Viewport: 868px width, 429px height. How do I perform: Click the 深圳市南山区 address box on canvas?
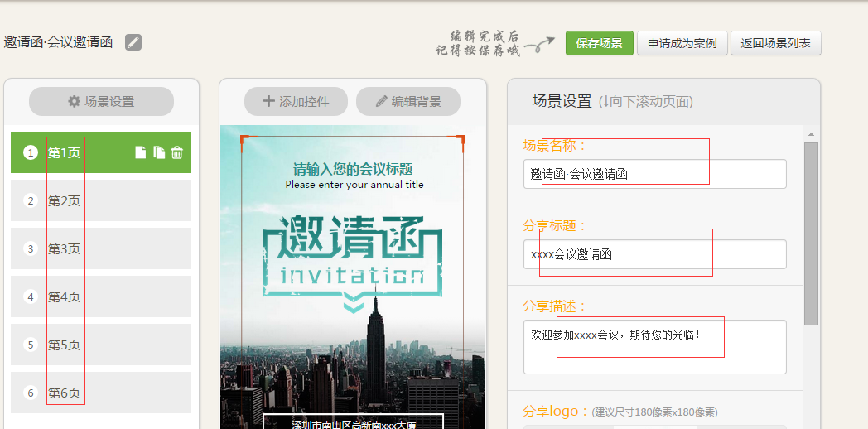(353, 422)
